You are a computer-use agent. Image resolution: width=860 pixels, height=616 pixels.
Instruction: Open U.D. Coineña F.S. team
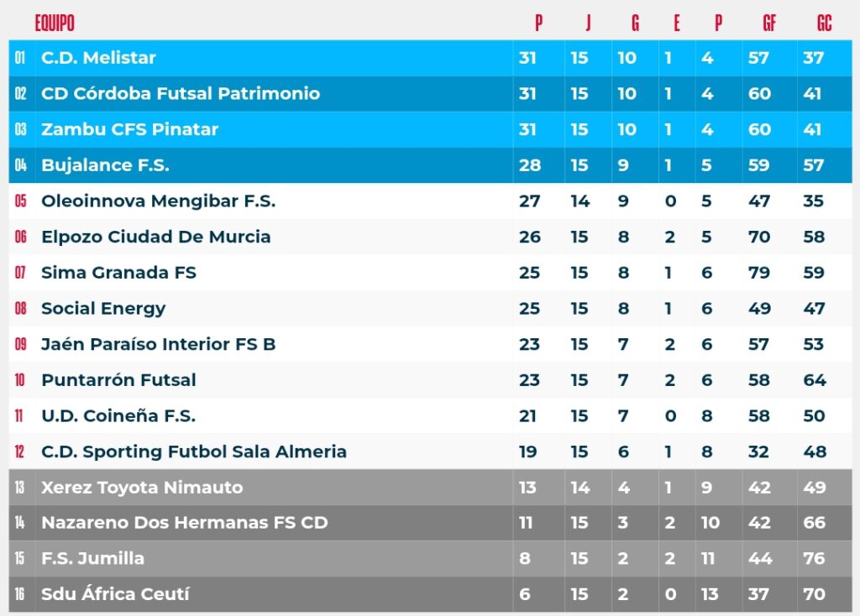pos(118,416)
